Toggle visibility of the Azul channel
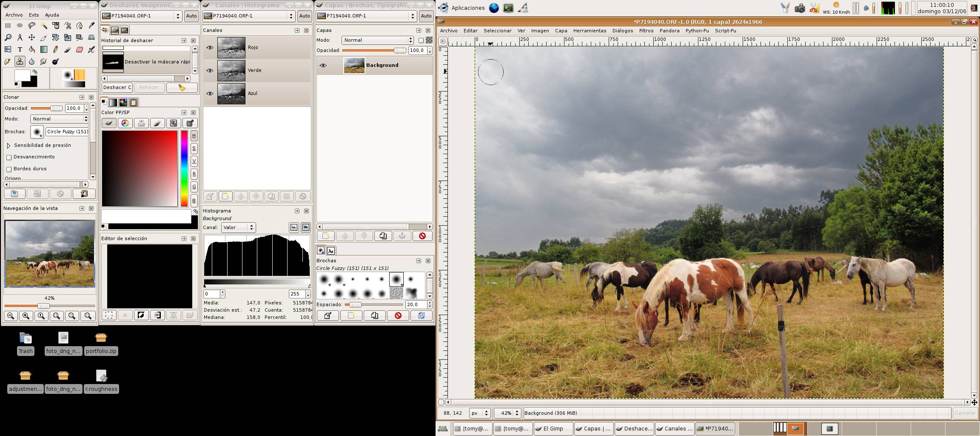The image size is (980, 436). [x=210, y=93]
